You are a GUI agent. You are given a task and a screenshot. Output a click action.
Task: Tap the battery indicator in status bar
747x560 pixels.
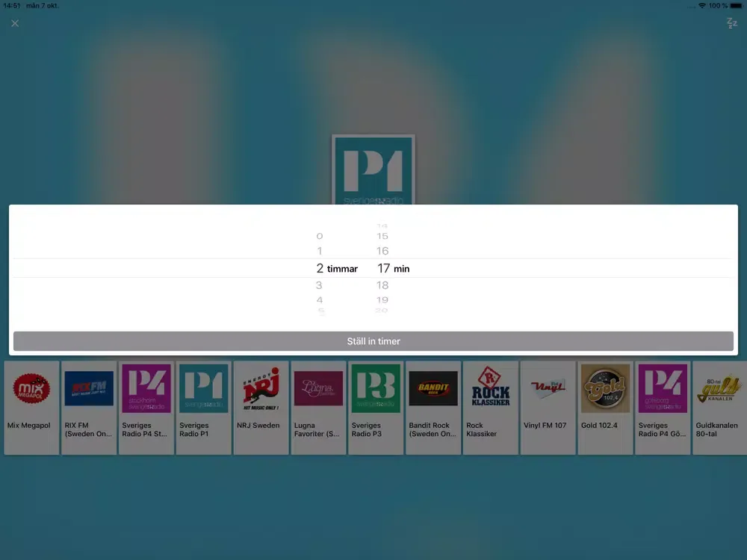pos(737,6)
